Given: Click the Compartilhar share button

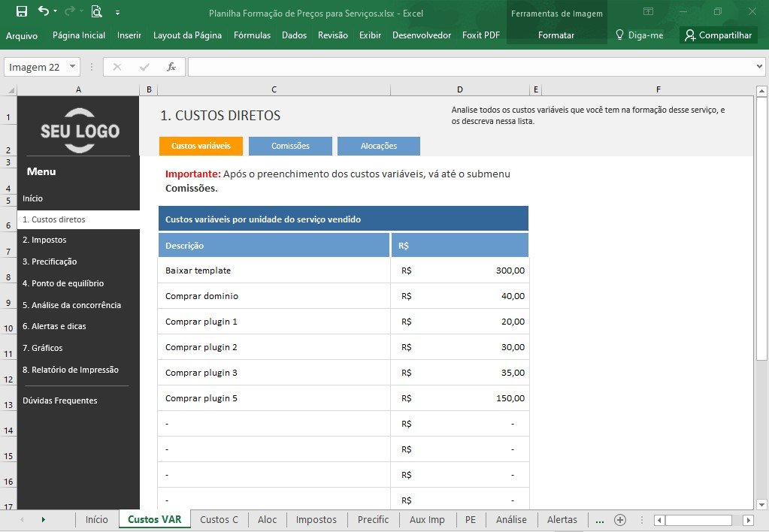Looking at the screenshot, I should pos(719,35).
